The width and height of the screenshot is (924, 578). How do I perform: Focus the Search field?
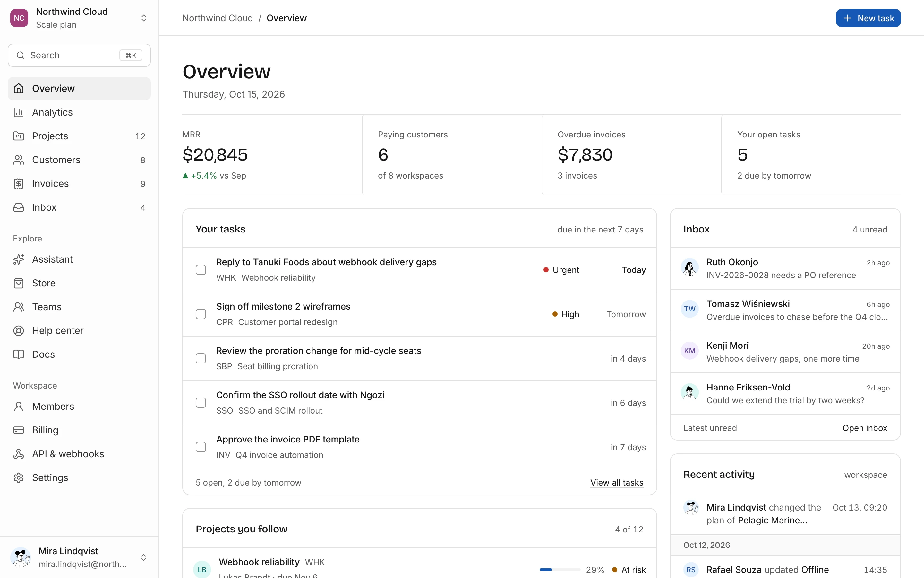[79, 56]
